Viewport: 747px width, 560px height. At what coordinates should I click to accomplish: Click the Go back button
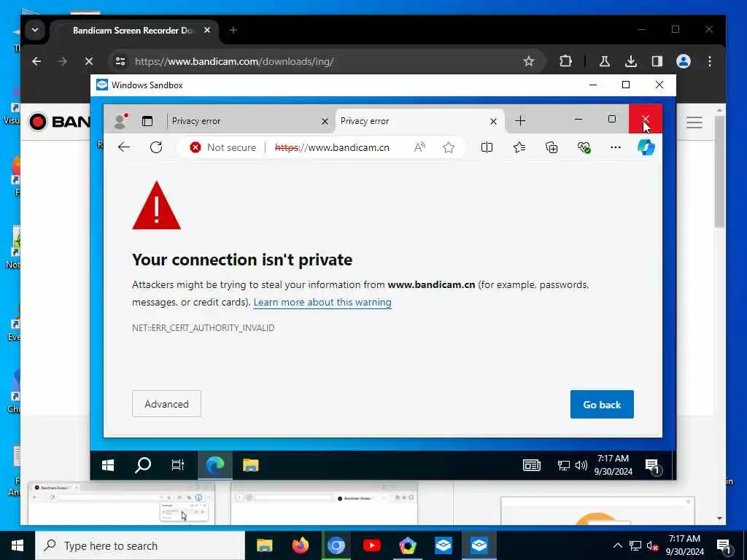(x=602, y=404)
